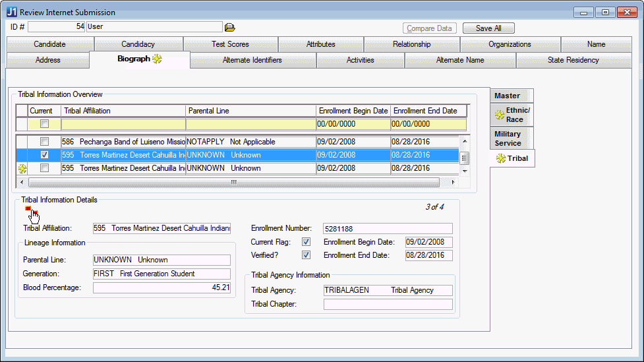Click the Save All button

(x=488, y=28)
